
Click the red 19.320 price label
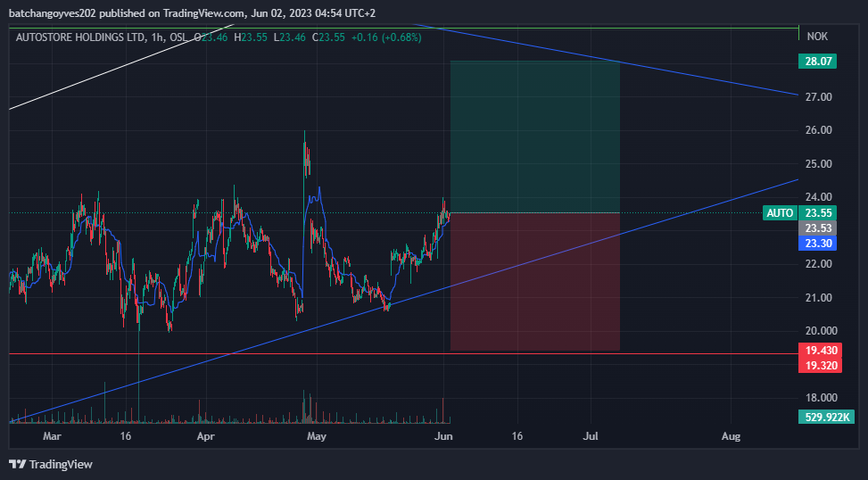point(821,365)
